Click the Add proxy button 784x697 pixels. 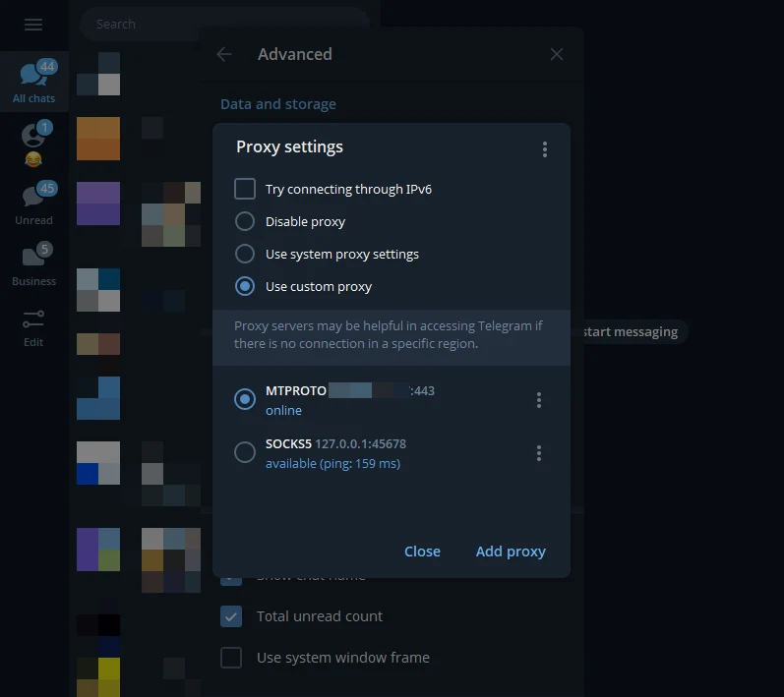(x=511, y=552)
